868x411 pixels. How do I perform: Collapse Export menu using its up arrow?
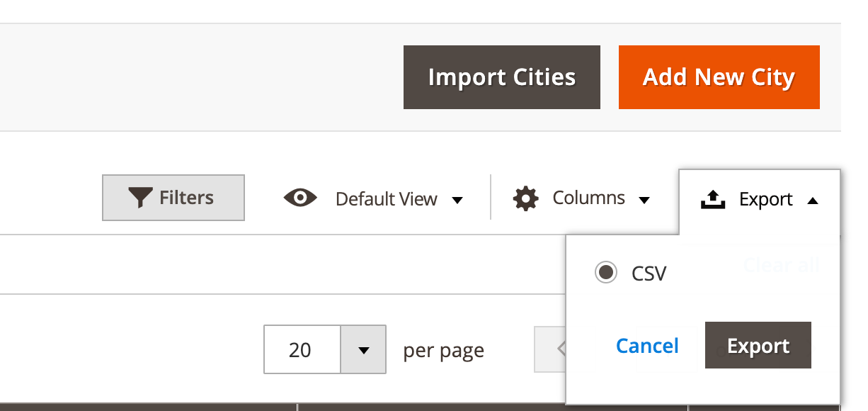coord(813,201)
